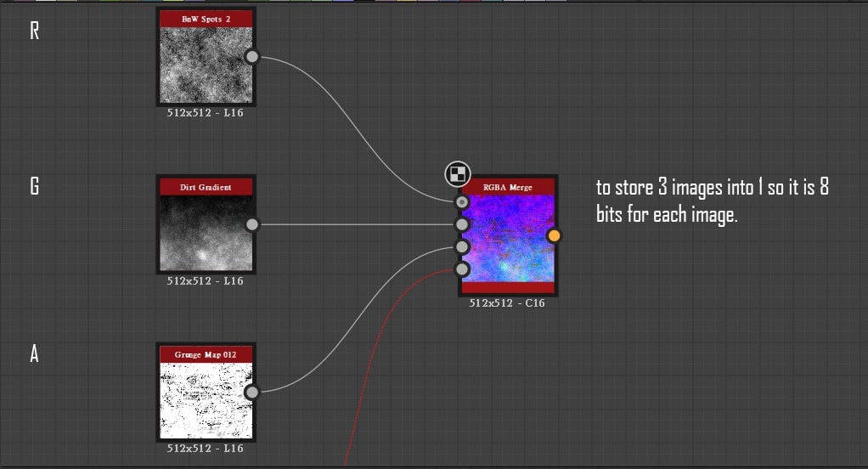
Task: Click the 512x512 - L16 label under BnW Spots 2
Action: click(206, 112)
